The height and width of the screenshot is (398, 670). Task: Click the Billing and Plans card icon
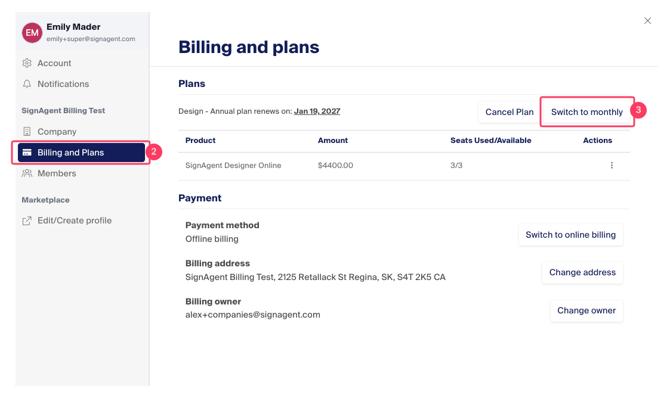pyautogui.click(x=27, y=152)
